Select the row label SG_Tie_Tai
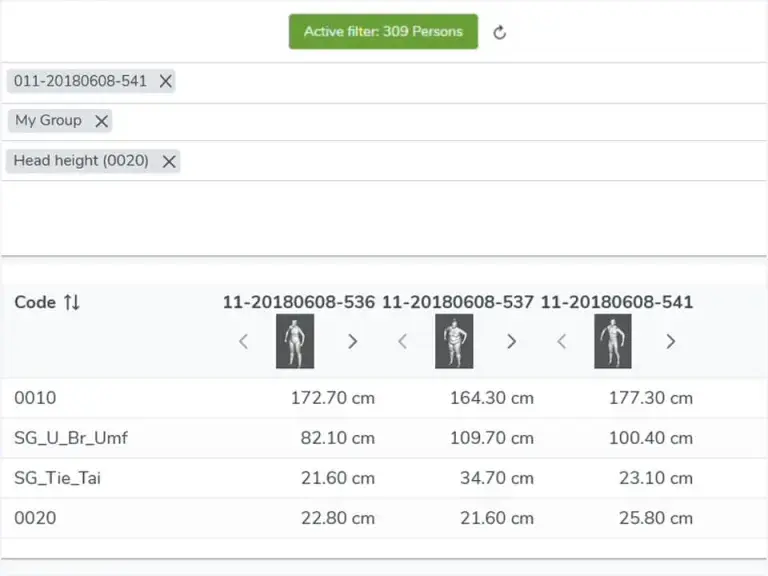Viewport: 768px width, 576px height. [x=57, y=478]
